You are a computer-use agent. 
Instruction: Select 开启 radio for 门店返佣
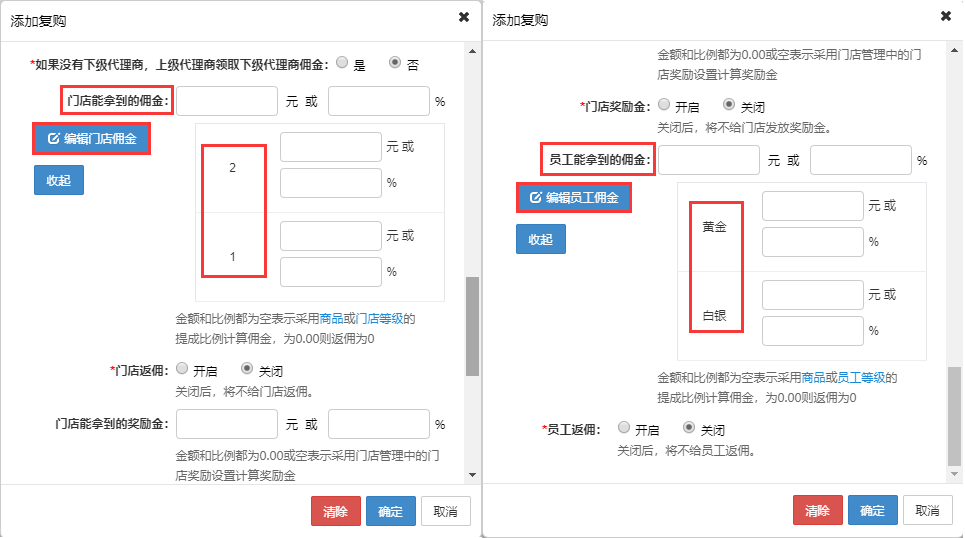(181, 369)
